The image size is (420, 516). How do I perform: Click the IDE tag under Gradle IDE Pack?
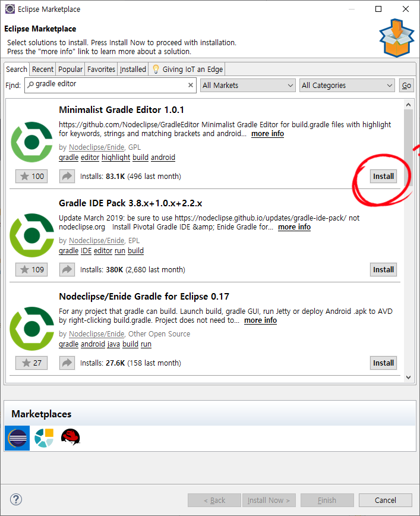(x=86, y=251)
